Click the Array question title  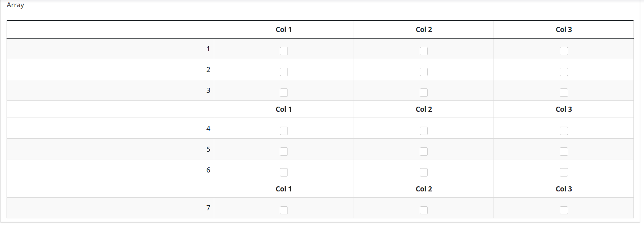(x=15, y=5)
